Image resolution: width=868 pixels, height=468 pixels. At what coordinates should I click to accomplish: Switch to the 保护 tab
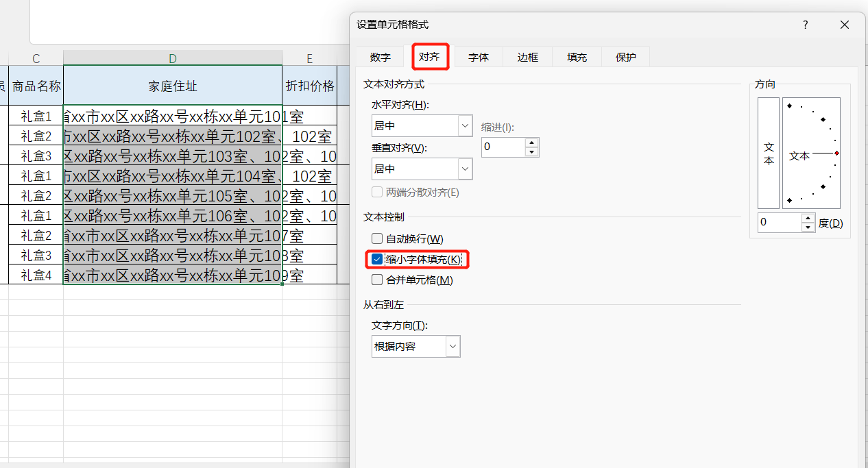tap(626, 58)
